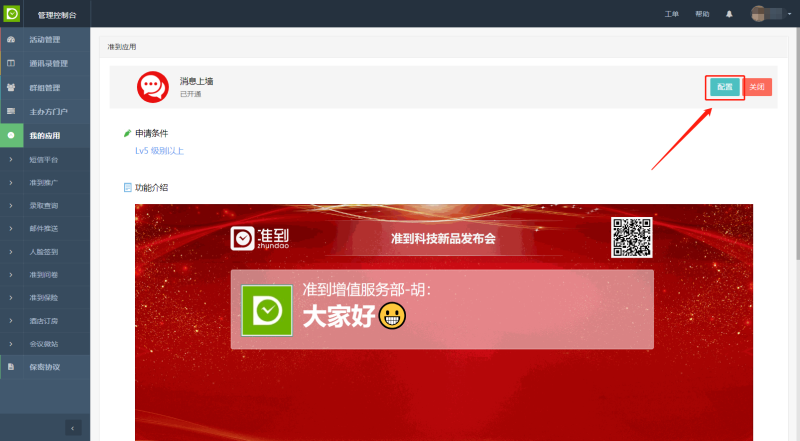Open 工单 in top navigation

672,14
